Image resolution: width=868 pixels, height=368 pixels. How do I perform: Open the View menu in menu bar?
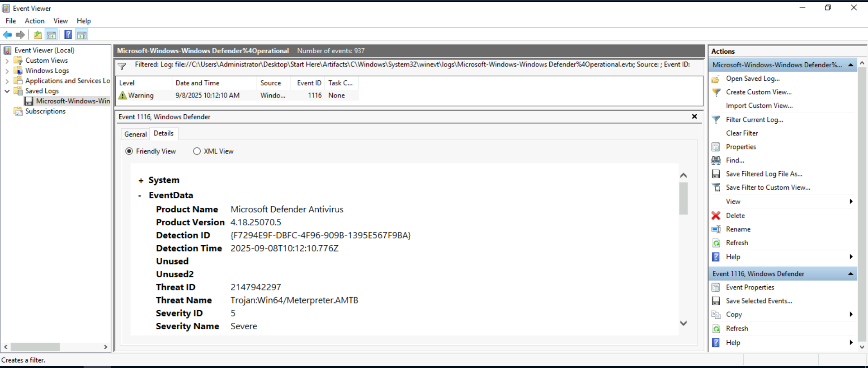click(x=61, y=21)
